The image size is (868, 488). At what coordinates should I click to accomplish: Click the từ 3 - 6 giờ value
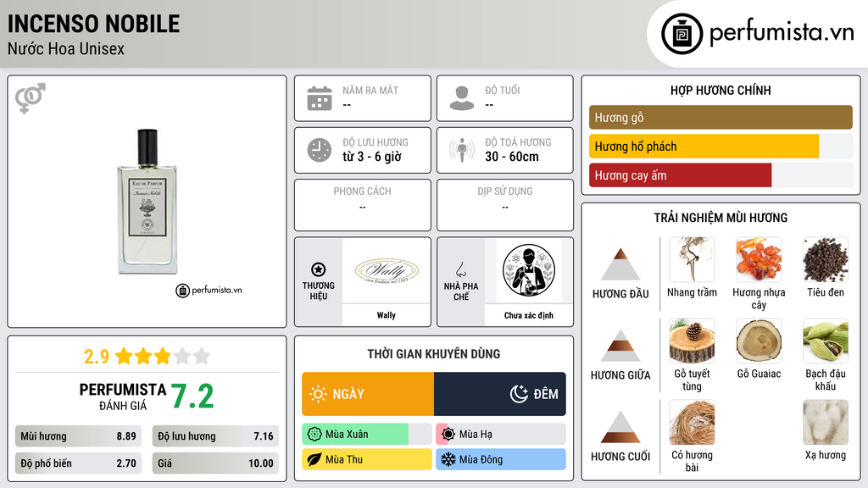point(372,157)
